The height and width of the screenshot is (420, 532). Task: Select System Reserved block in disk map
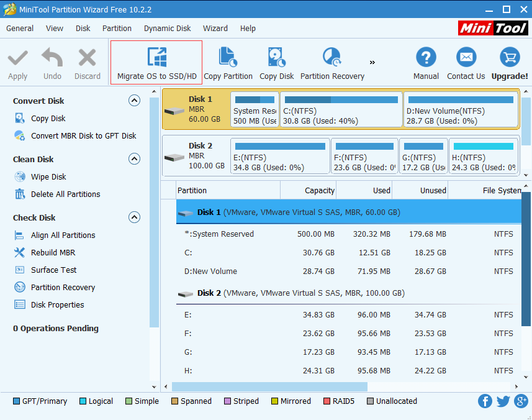(x=255, y=109)
